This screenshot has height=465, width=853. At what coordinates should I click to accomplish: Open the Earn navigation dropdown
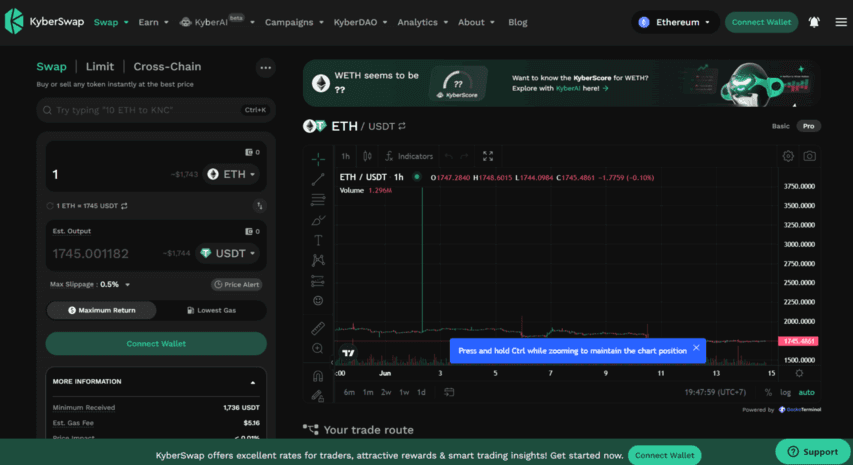click(153, 22)
